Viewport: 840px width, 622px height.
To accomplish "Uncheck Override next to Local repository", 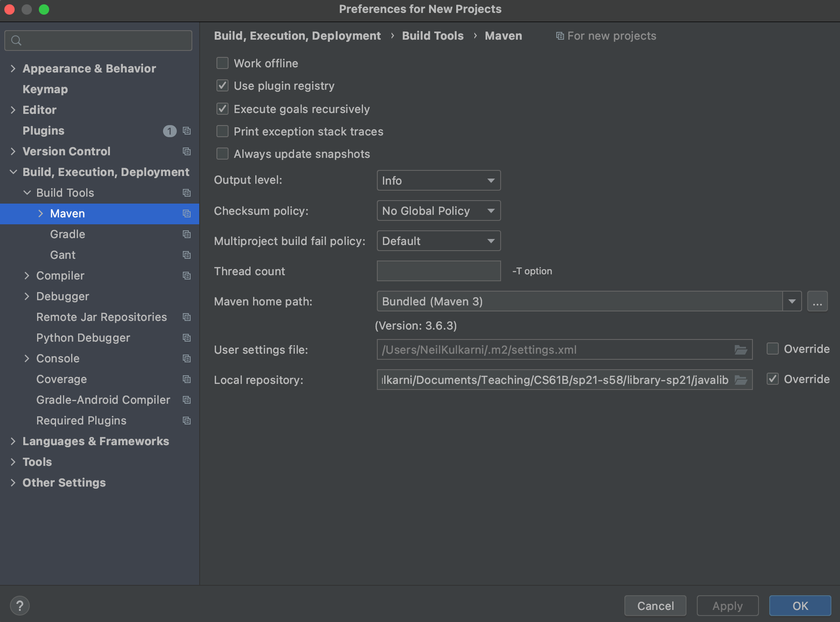I will point(773,379).
